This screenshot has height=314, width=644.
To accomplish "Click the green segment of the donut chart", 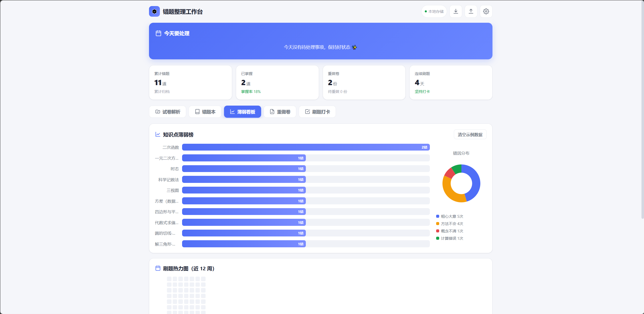I will [x=457, y=169].
